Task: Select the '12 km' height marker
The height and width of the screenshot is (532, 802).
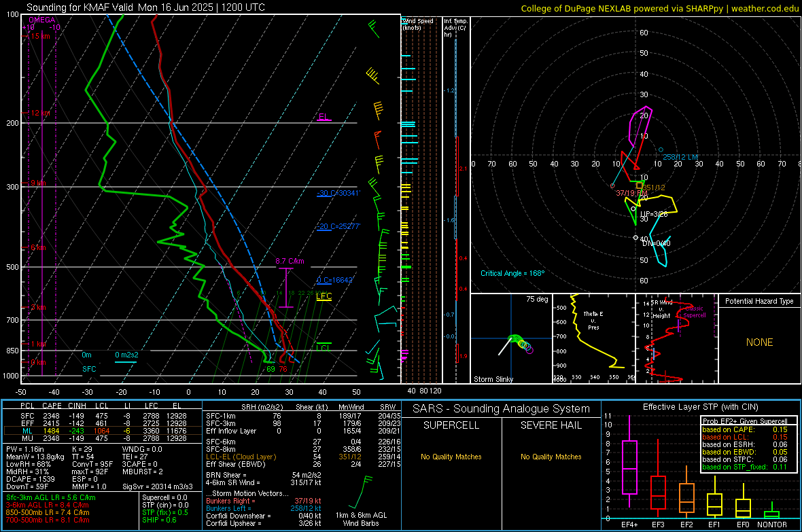Action: (x=40, y=113)
